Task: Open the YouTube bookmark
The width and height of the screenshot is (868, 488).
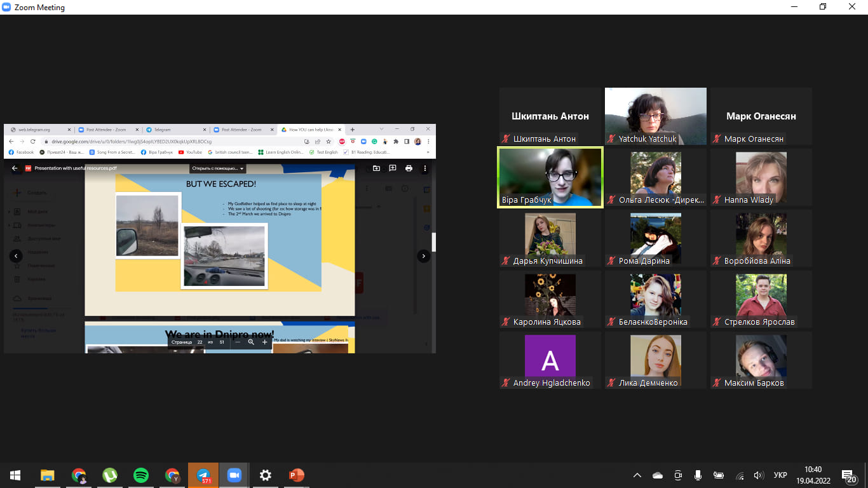Action: tap(190, 152)
